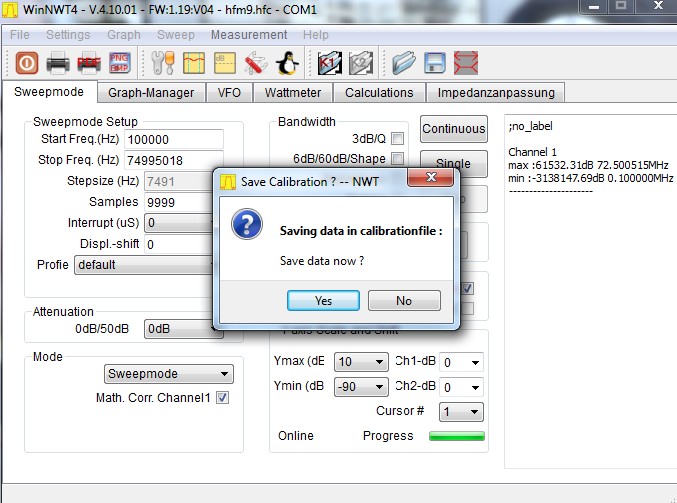This screenshot has height=503, width=677.
Task: Close the Save Calibration dialog
Action: pos(430,177)
